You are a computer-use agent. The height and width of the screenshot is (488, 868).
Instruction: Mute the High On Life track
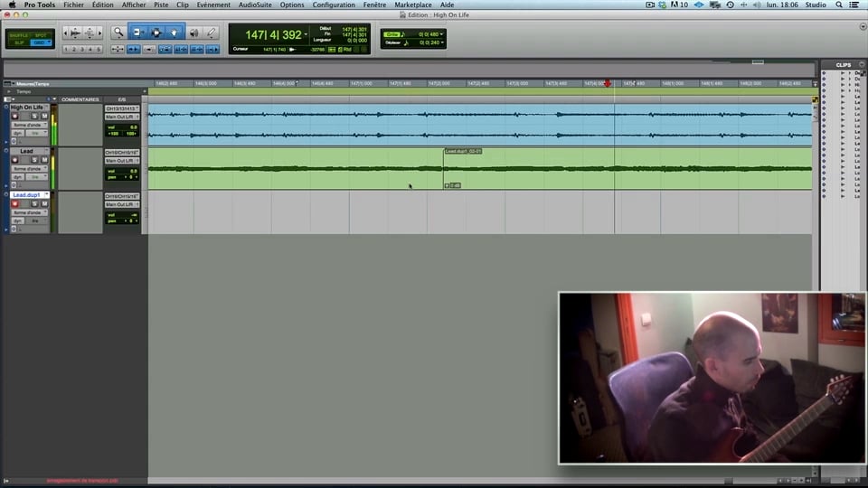tap(44, 117)
